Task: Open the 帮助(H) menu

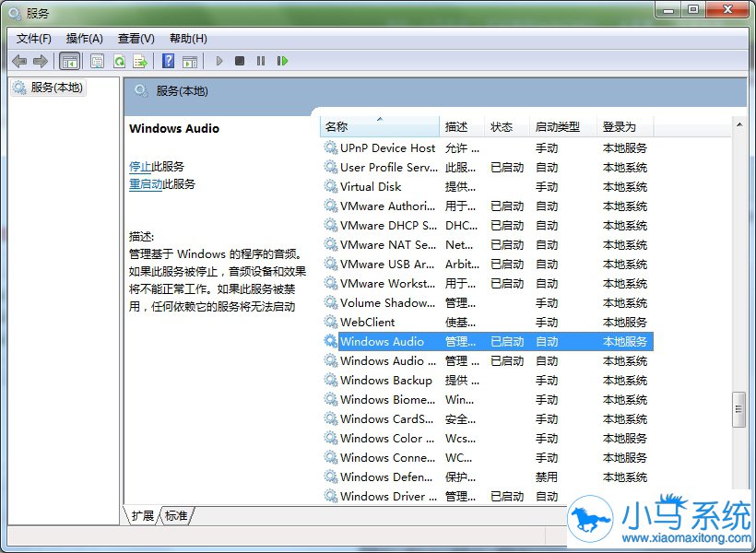Action: coord(188,39)
